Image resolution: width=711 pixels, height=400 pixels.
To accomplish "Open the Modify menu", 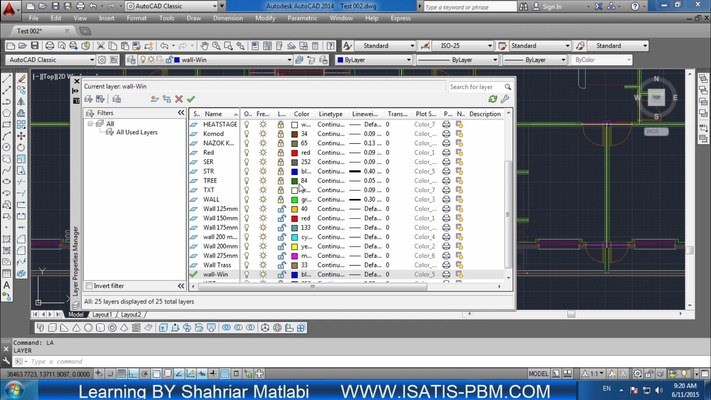I will coord(265,18).
